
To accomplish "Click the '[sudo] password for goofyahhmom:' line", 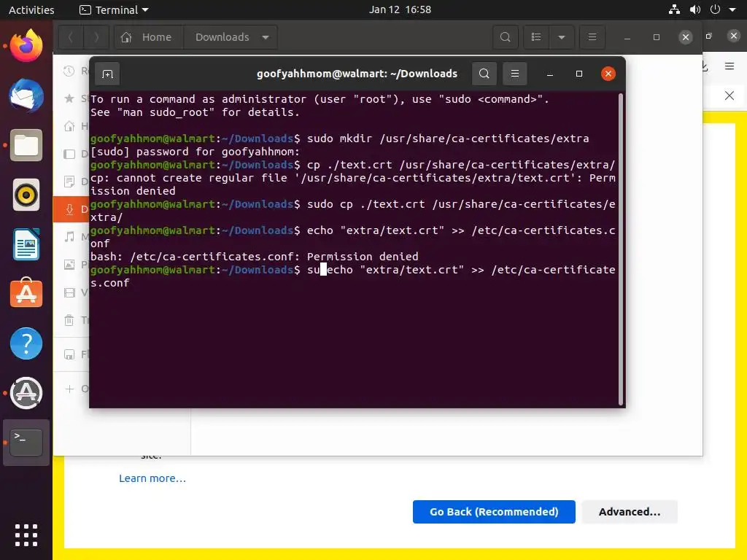I will tap(195, 152).
